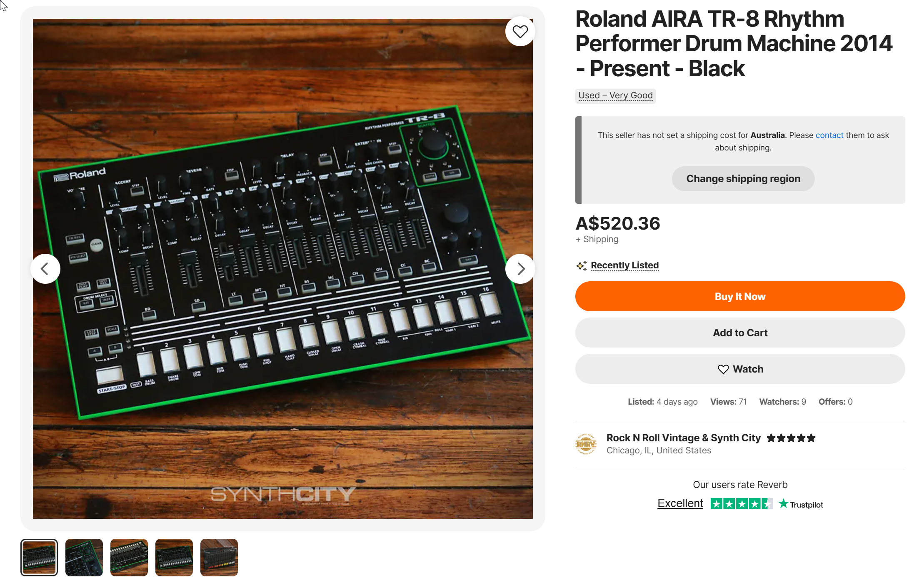Select the second close-up thumbnail
Viewport: 924px width, 588px height.
click(84, 558)
